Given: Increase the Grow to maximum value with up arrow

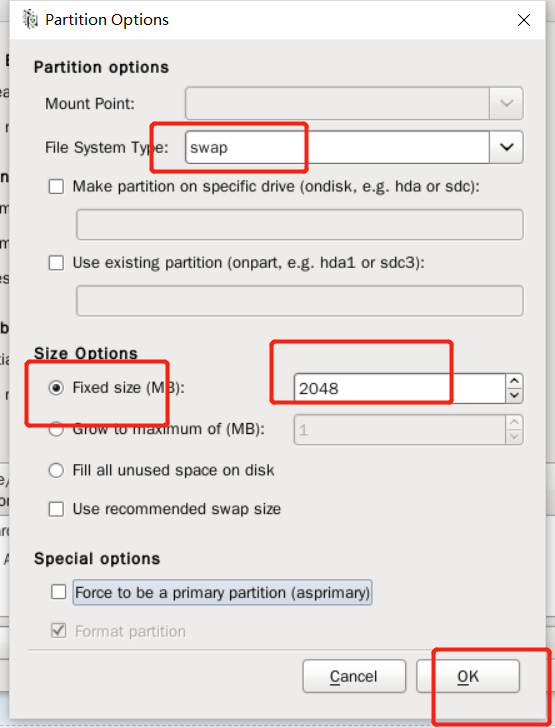Looking at the screenshot, I should pos(514,422).
